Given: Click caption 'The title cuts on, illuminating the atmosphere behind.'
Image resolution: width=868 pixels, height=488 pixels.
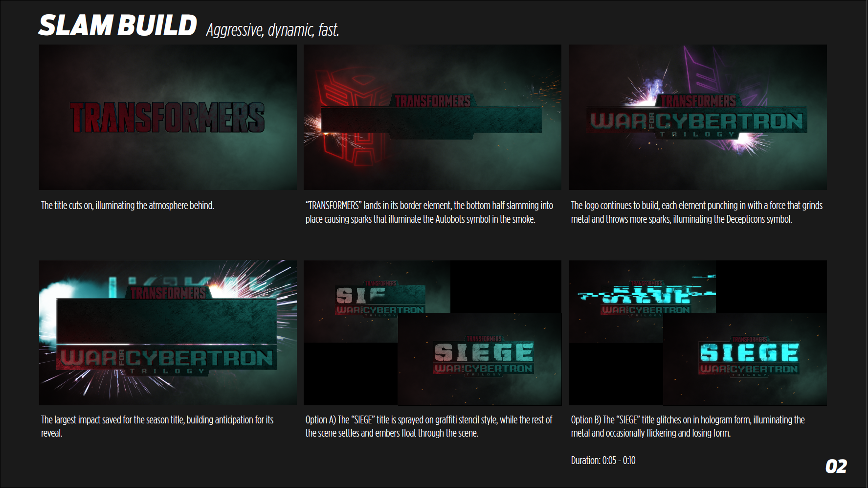Looking at the screenshot, I should click(128, 206).
